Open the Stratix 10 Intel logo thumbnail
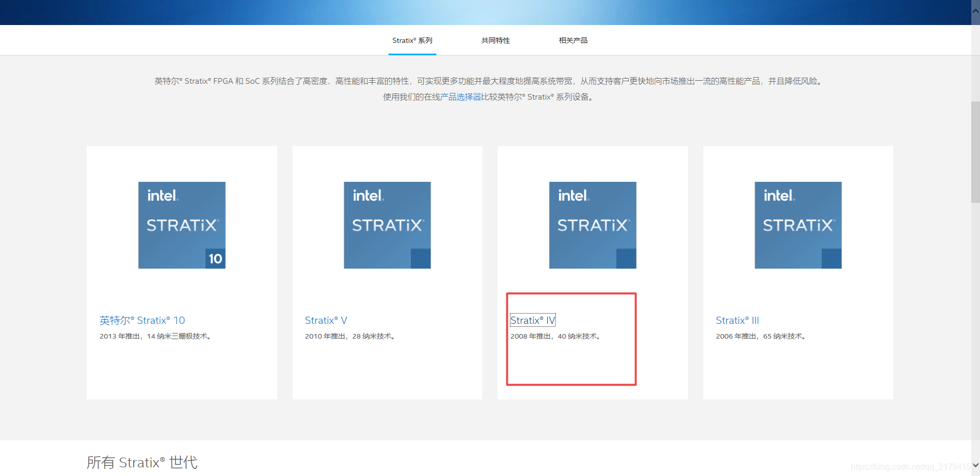 point(182,225)
